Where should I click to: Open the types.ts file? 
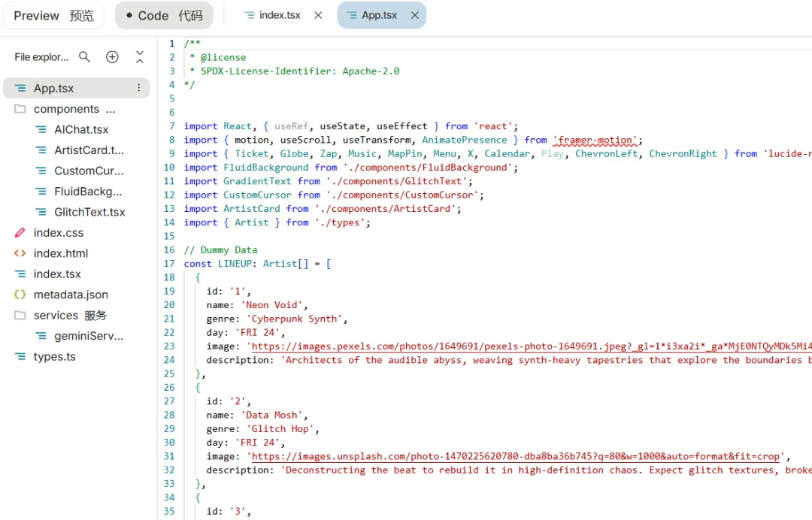click(x=45, y=357)
